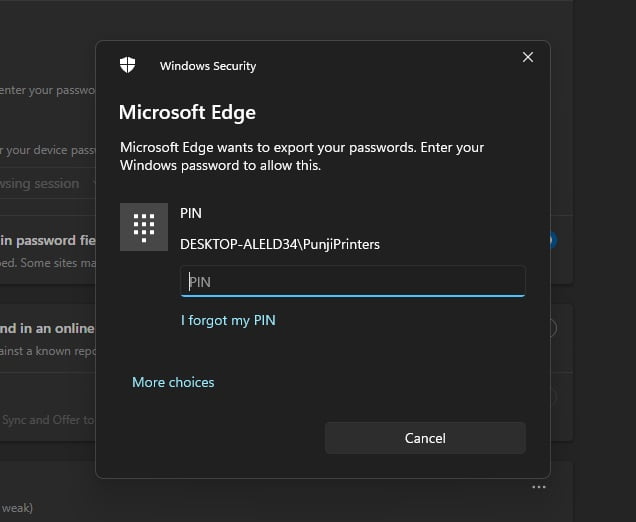Close the Windows Security dialog
Screen dimensions: 636x522
tap(528, 57)
